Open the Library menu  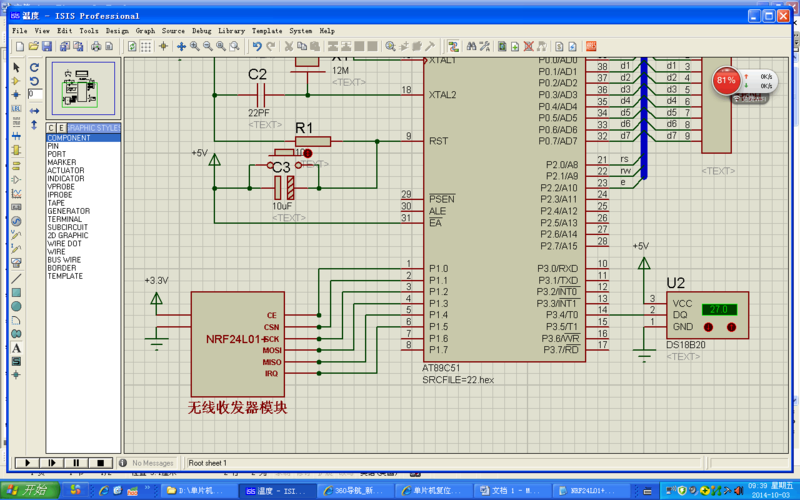click(232, 31)
